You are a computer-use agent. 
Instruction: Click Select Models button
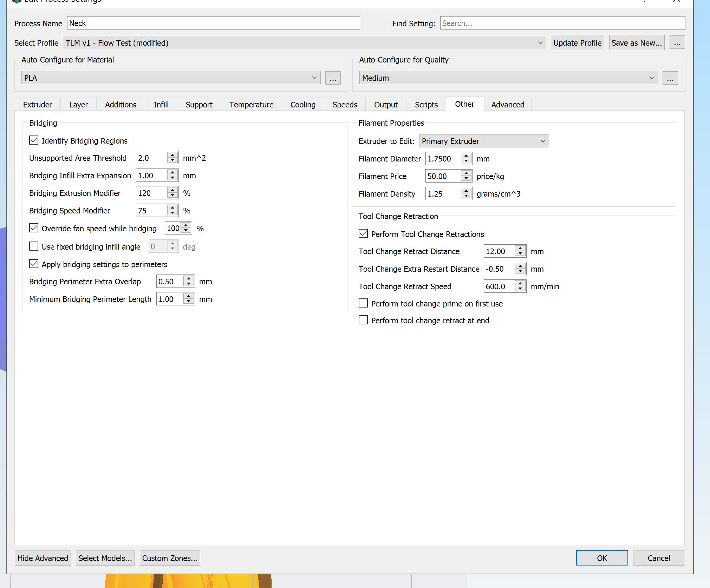tap(105, 558)
